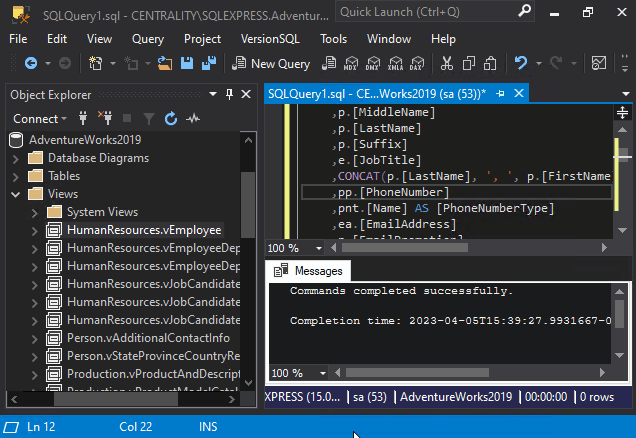Open the Tools menu
Image resolution: width=636 pixels, height=438 pixels.
point(333,39)
